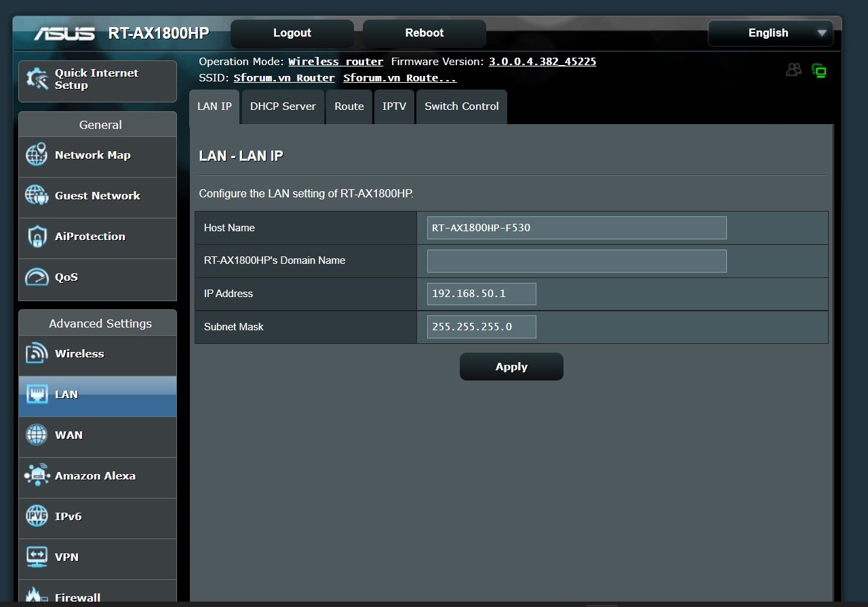
Task: Click the green network status icon
Action: coord(819,71)
